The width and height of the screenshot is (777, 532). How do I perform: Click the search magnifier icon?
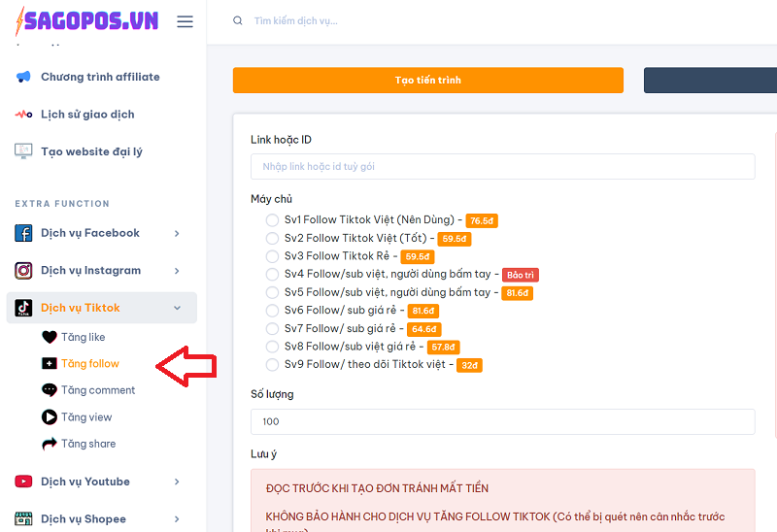click(x=238, y=20)
